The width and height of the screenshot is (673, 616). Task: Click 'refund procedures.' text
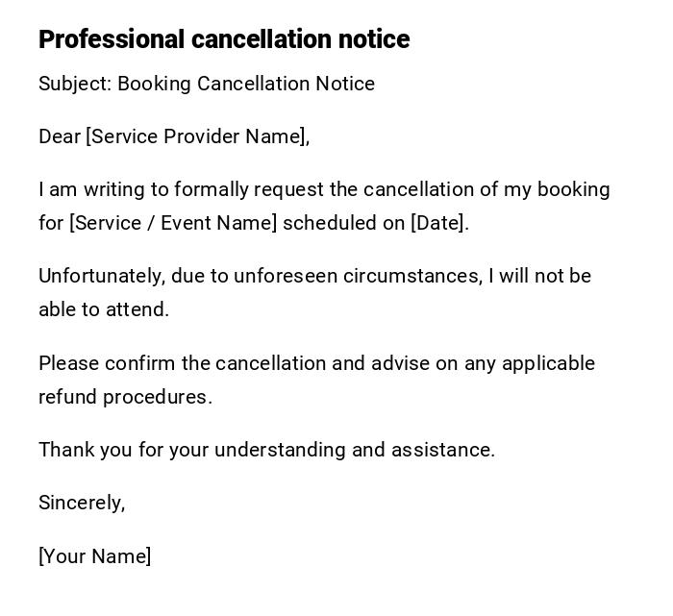point(125,397)
